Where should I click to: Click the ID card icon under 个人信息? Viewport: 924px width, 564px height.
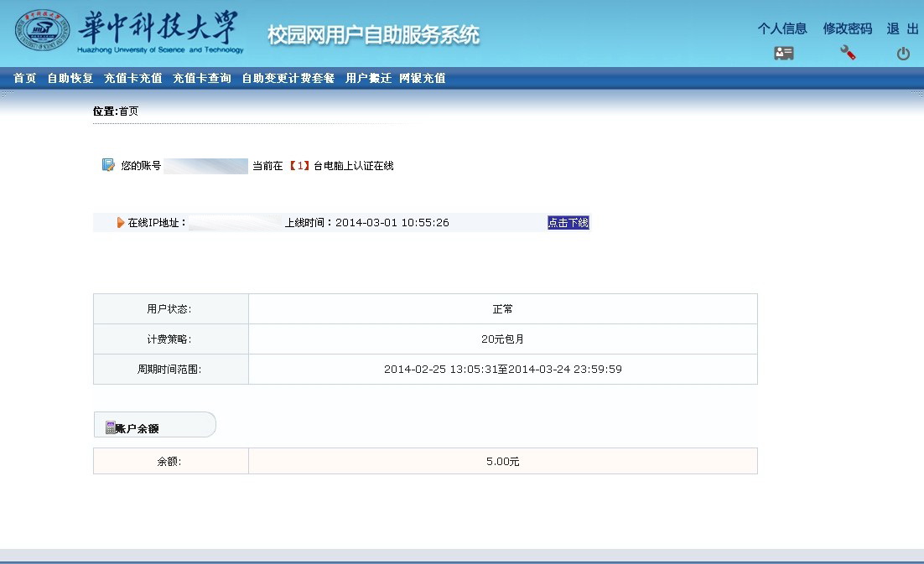783,52
